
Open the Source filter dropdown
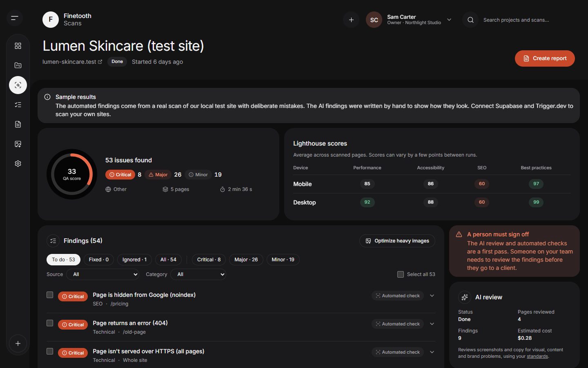click(x=103, y=274)
